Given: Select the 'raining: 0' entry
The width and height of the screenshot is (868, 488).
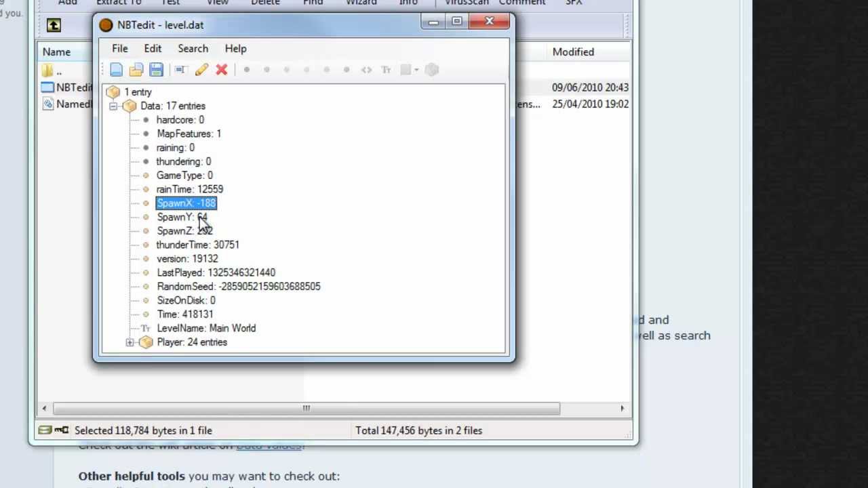Looking at the screenshot, I should pos(175,148).
